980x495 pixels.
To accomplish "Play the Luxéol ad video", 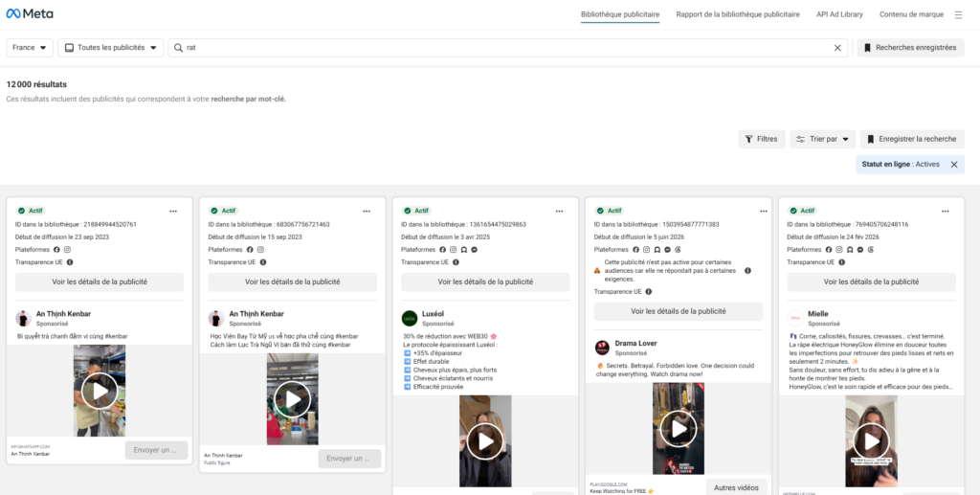I will coord(485,441).
